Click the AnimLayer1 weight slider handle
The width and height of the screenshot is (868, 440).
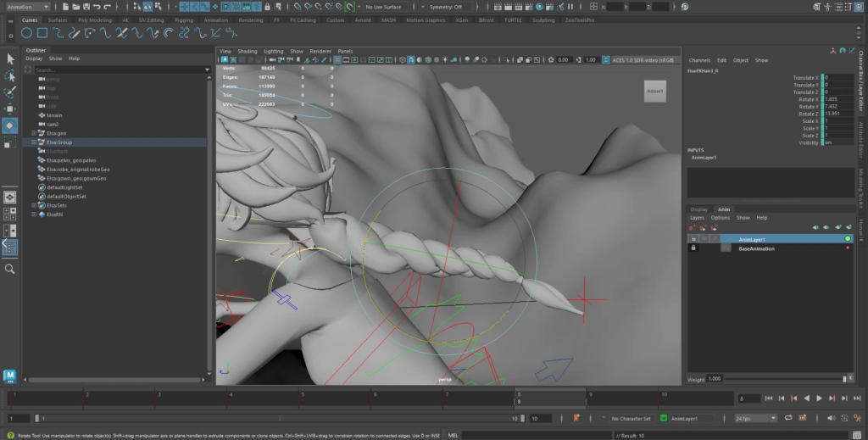844,379
